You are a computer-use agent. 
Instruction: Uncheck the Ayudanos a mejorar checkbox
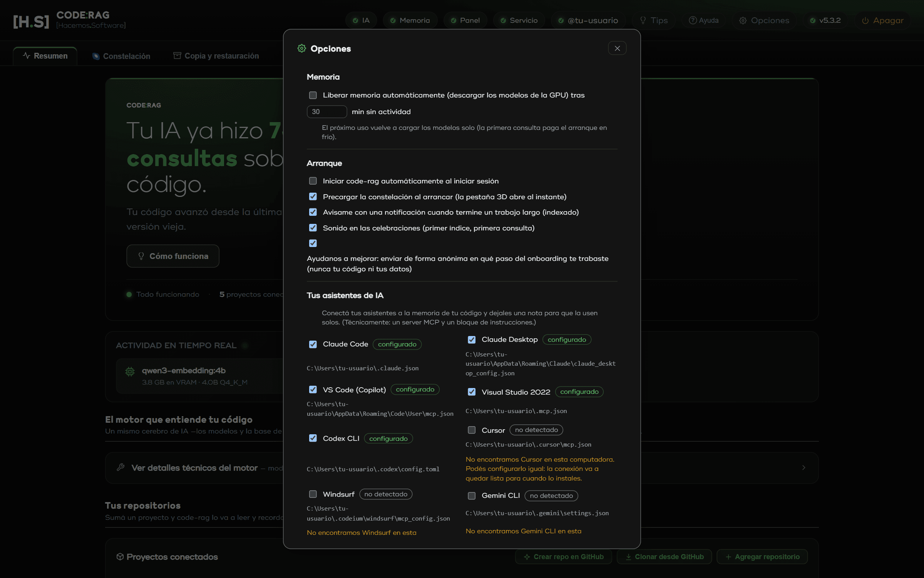click(x=313, y=243)
